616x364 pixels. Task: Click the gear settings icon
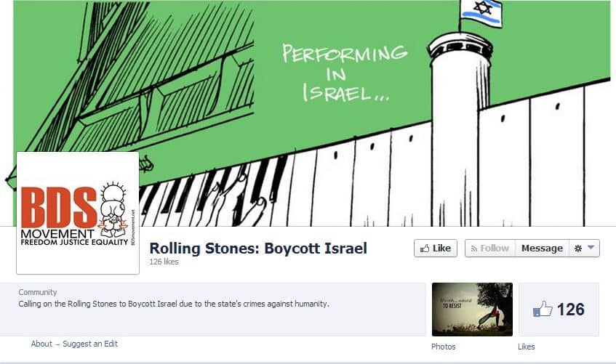pos(578,248)
